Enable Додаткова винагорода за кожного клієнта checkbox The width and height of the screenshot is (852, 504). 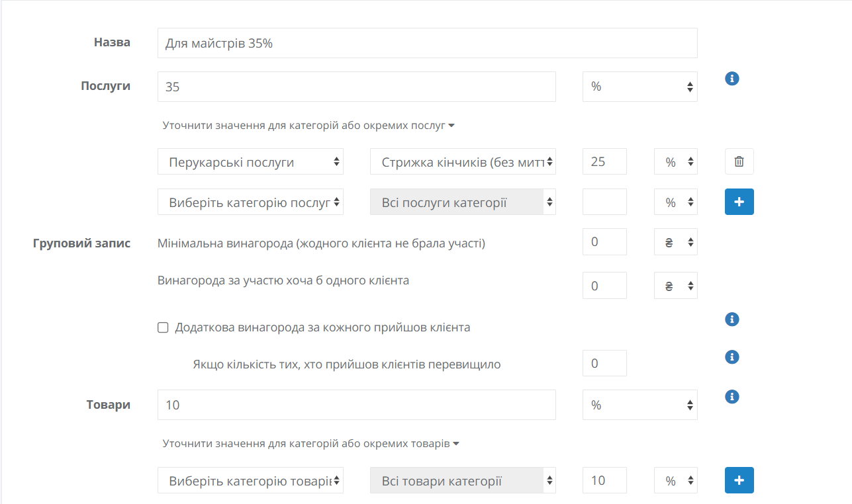tap(163, 327)
